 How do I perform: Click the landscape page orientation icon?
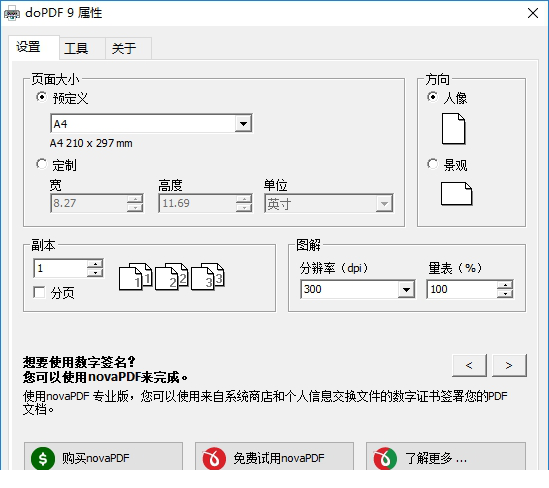tap(456, 194)
